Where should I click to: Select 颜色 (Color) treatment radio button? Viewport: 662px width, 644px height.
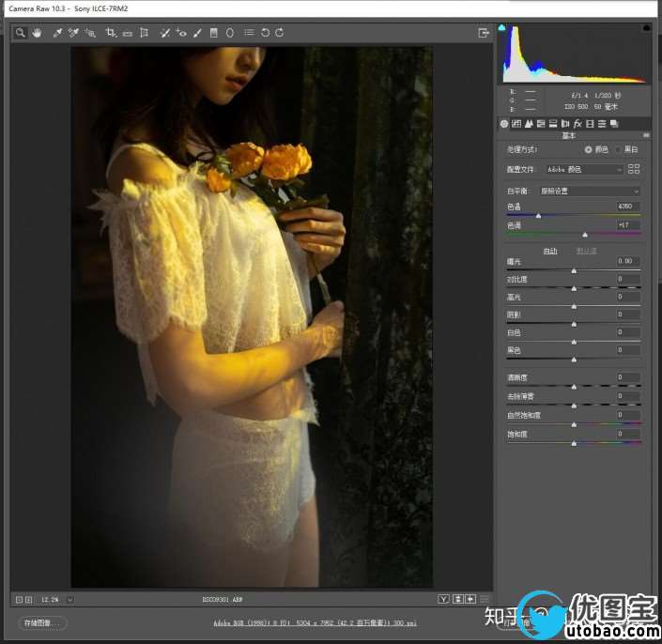pyautogui.click(x=589, y=149)
